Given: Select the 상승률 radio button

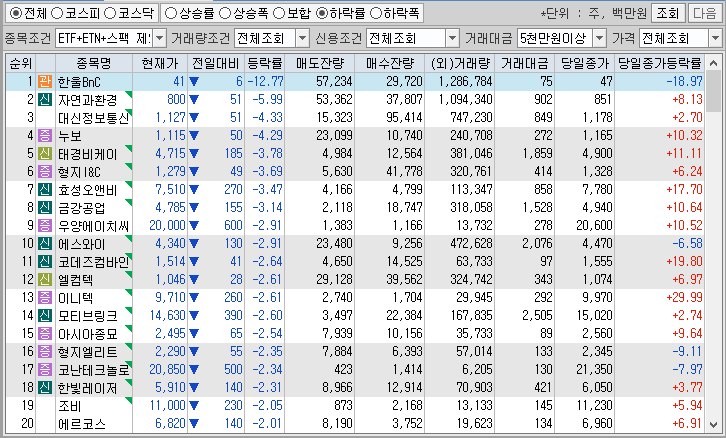Looking at the screenshot, I should tap(171, 13).
